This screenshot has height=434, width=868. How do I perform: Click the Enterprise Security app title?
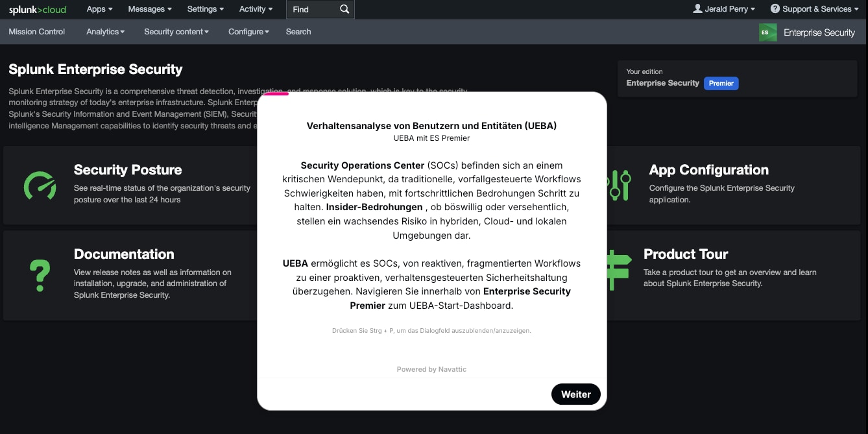click(x=819, y=32)
